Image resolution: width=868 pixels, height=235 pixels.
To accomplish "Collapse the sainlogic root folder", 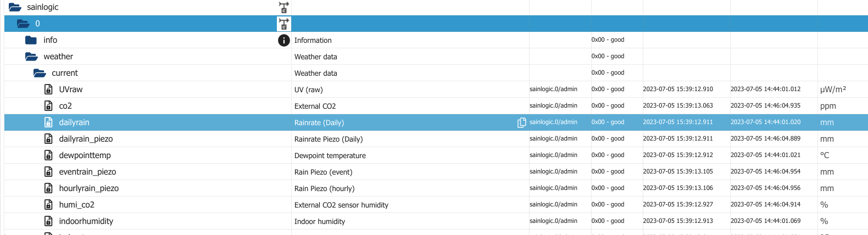I will pos(15,7).
